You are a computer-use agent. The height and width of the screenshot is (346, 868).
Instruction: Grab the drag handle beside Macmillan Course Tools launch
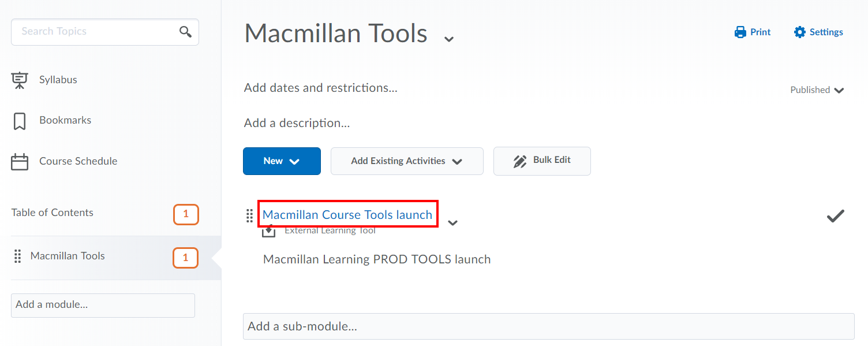click(x=249, y=215)
